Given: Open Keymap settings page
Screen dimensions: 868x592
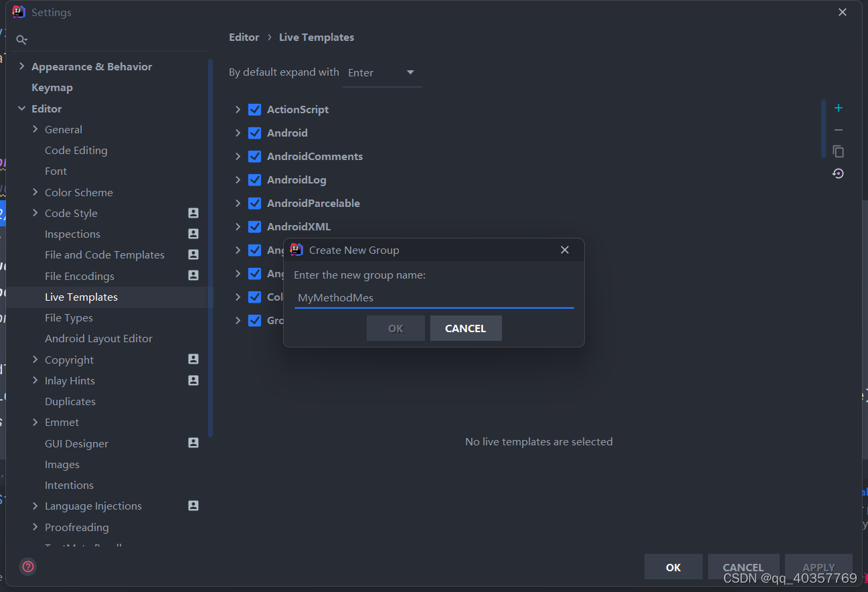Looking at the screenshot, I should coord(52,87).
